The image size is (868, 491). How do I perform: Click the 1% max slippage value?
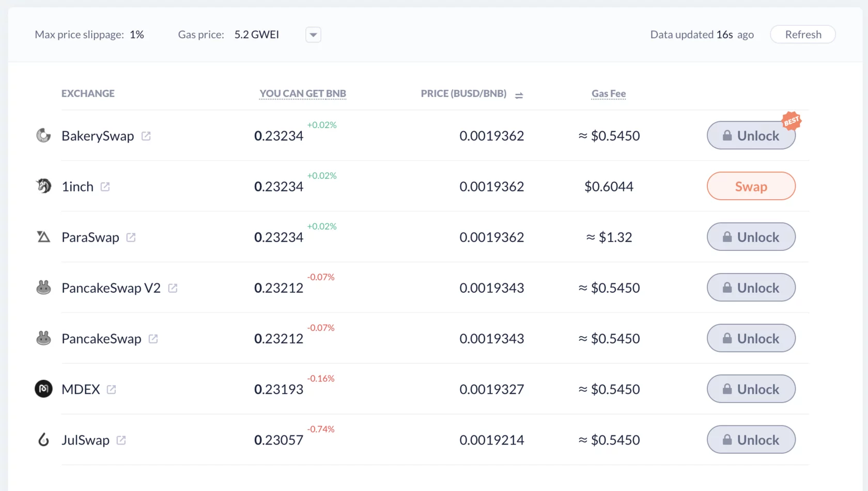pyautogui.click(x=137, y=35)
